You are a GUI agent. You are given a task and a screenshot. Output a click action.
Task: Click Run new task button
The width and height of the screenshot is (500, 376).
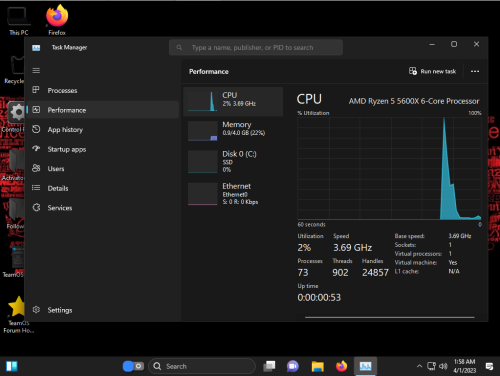click(433, 71)
